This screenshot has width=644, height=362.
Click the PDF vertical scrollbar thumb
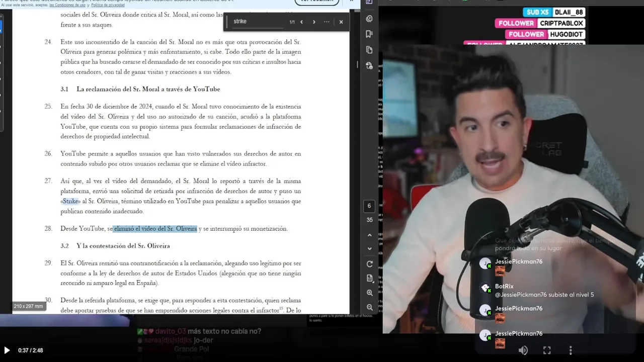tap(357, 64)
